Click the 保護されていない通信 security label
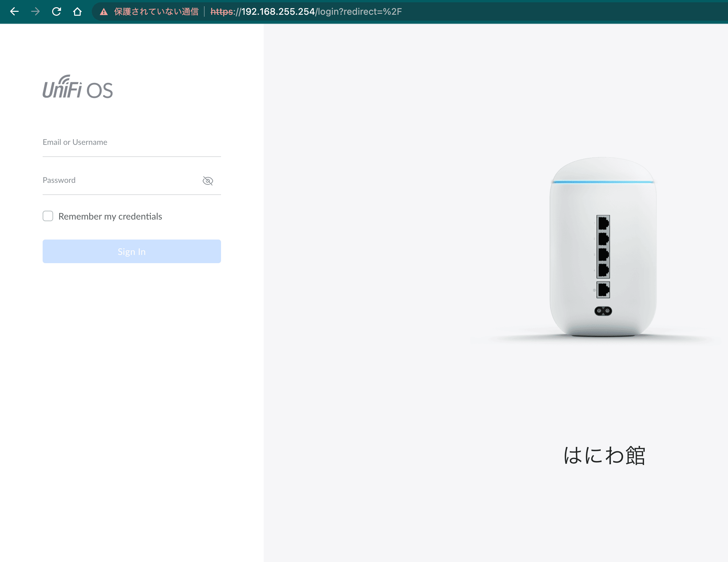Image resolution: width=728 pixels, height=562 pixels. pyautogui.click(x=156, y=12)
